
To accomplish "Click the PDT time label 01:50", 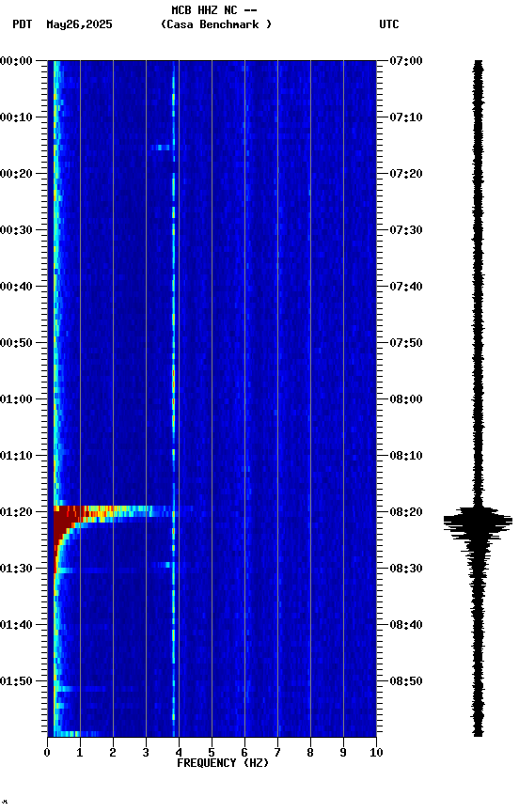I will tap(16, 681).
